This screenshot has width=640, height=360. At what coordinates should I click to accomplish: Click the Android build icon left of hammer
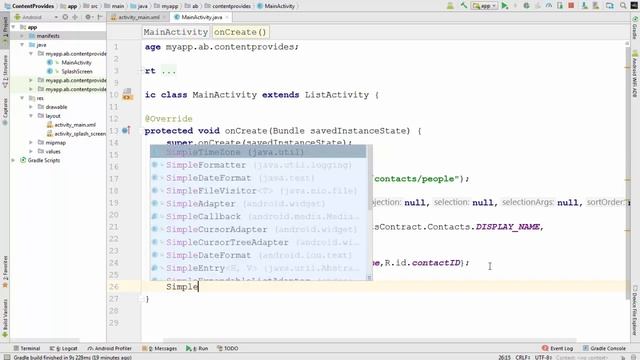[450, 6]
